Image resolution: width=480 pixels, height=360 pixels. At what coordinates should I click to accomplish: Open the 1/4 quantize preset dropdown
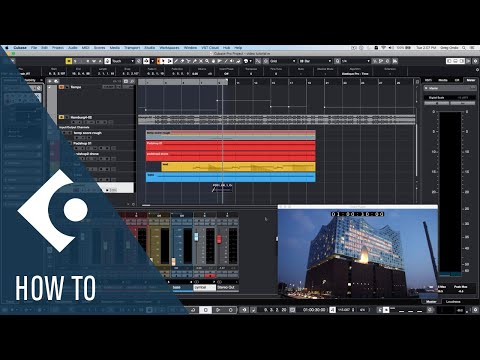coord(356,61)
